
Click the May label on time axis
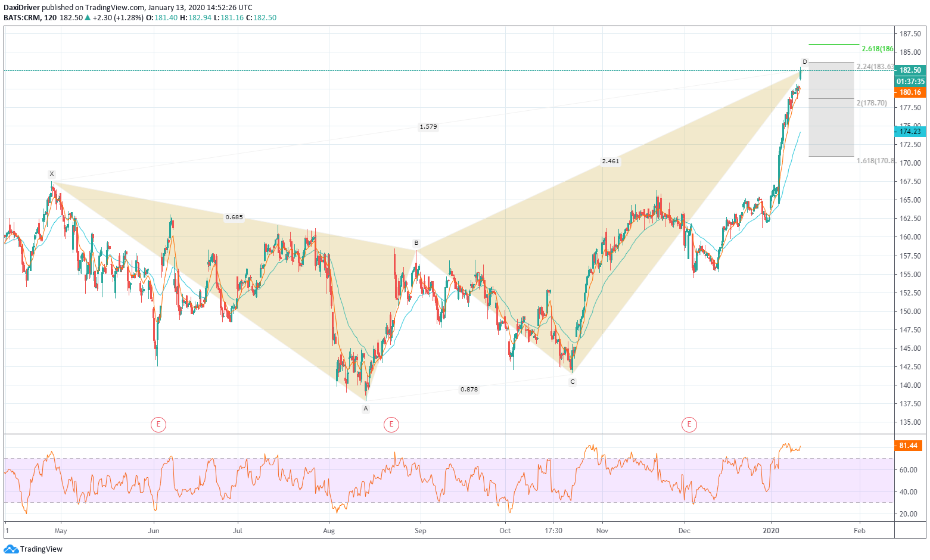pyautogui.click(x=60, y=530)
